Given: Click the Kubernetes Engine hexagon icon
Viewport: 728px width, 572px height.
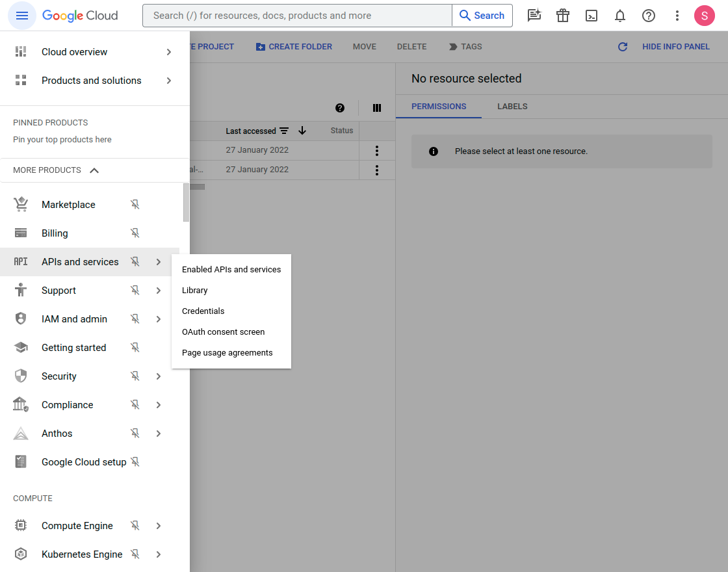Looking at the screenshot, I should click(x=21, y=554).
